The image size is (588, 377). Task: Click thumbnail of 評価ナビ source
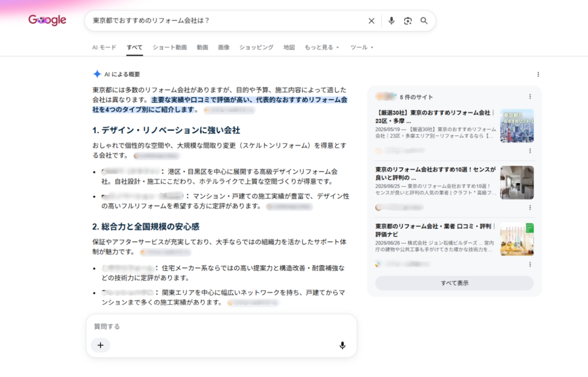coord(517,239)
